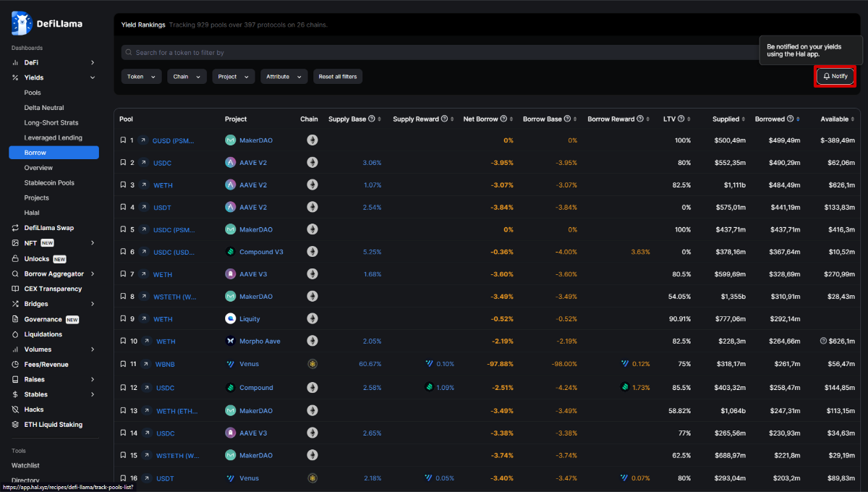Viewport: 868px width, 492px height.
Task: Bookmark the WETH pool in row 3
Action: coord(123,185)
